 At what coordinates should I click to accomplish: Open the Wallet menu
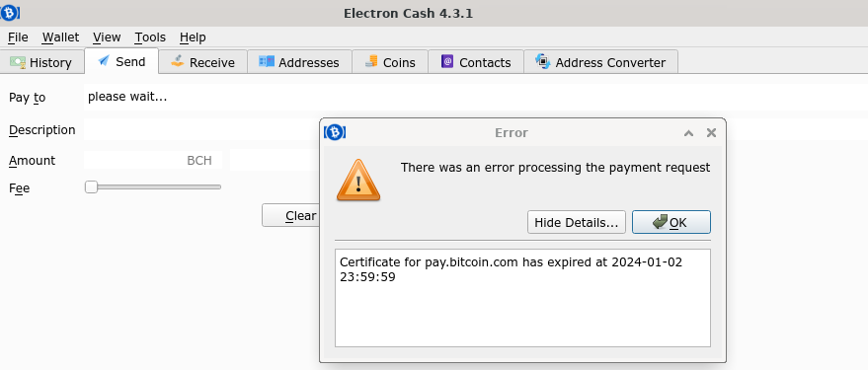(x=60, y=37)
